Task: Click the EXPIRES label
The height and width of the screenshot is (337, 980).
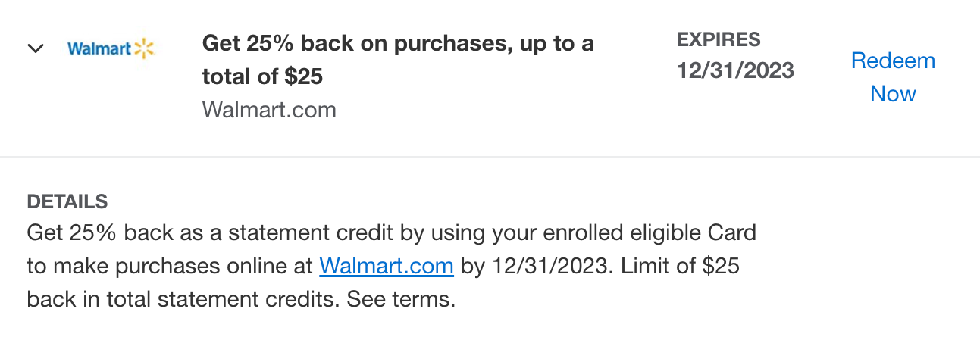Action: click(x=719, y=39)
